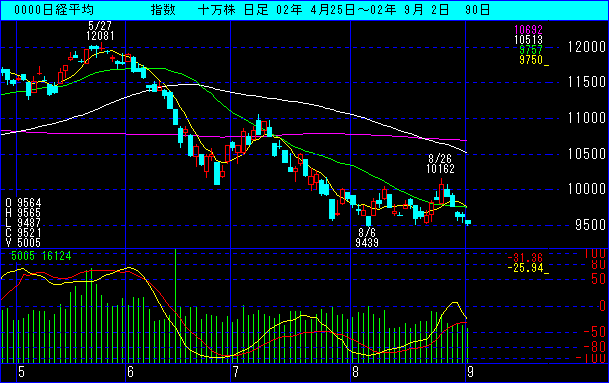Click month 8 marker on time axis
609x383 pixels.
(355, 372)
